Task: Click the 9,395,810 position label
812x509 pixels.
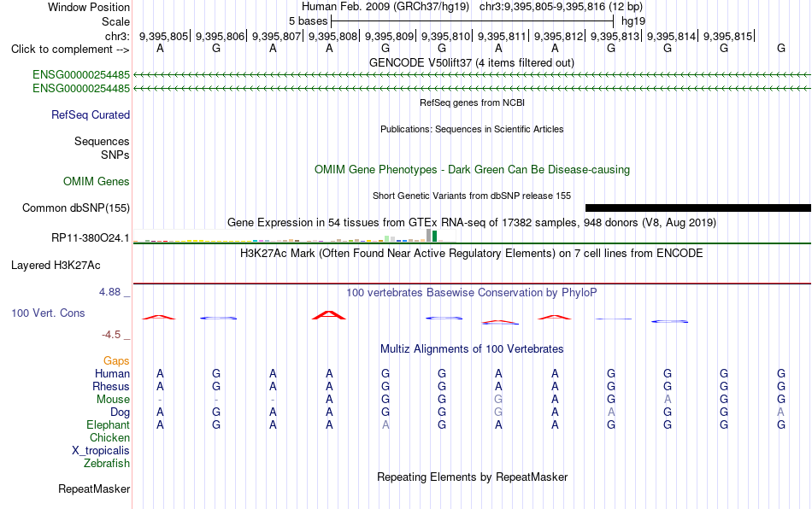Action: click(x=446, y=36)
